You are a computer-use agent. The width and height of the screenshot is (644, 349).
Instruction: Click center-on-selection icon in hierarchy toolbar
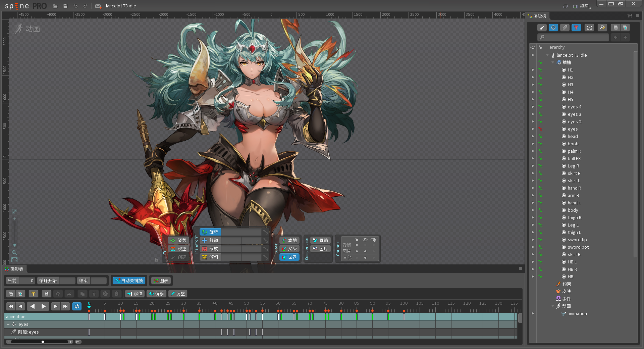pyautogui.click(x=589, y=28)
